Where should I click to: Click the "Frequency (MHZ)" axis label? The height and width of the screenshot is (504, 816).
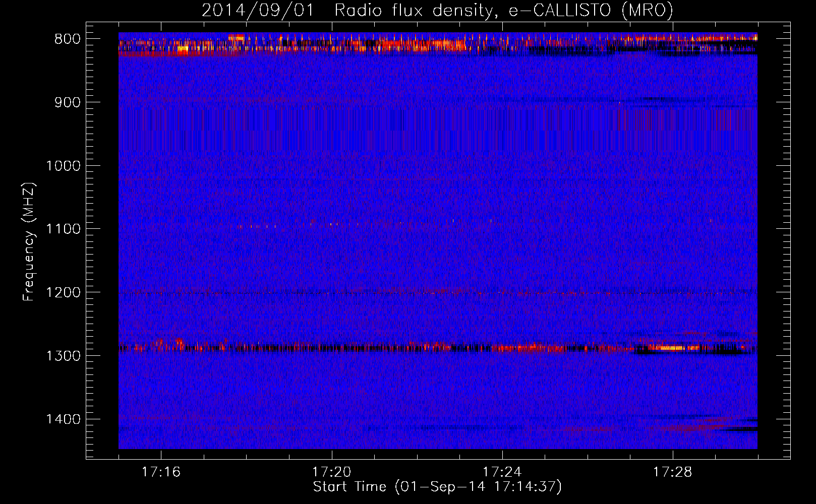pyautogui.click(x=29, y=241)
